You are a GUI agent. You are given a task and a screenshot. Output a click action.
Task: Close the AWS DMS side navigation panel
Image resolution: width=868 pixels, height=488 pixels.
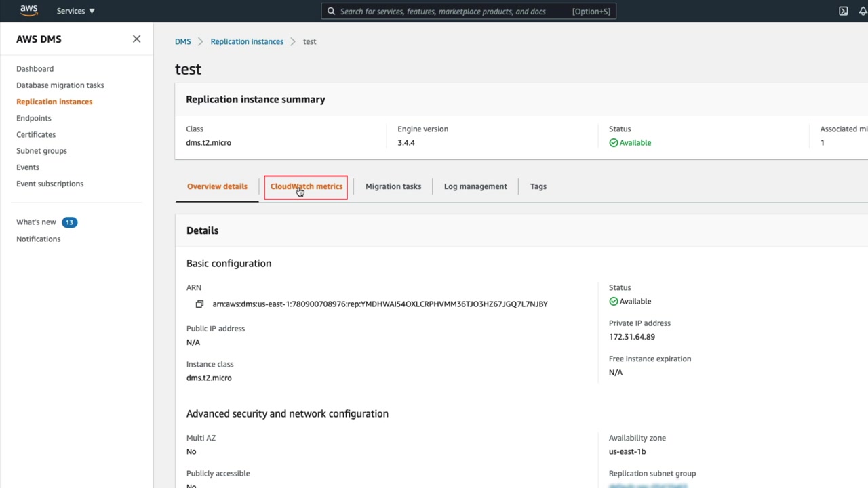click(136, 39)
